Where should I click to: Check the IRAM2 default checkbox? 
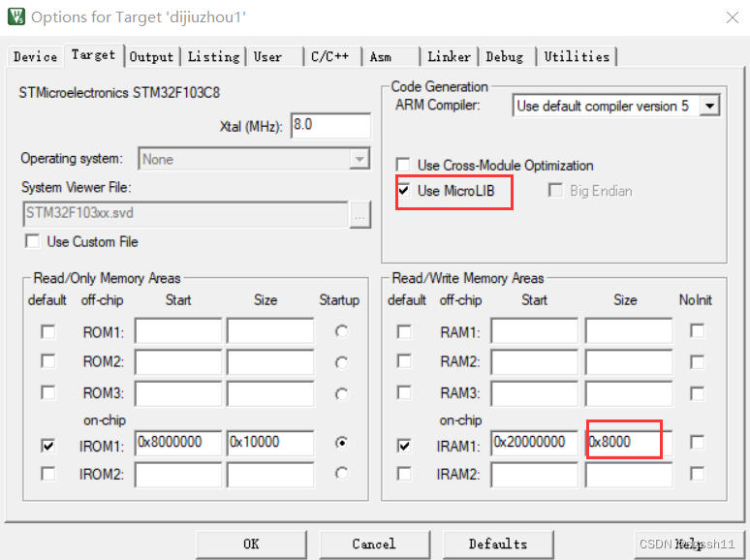tap(404, 474)
